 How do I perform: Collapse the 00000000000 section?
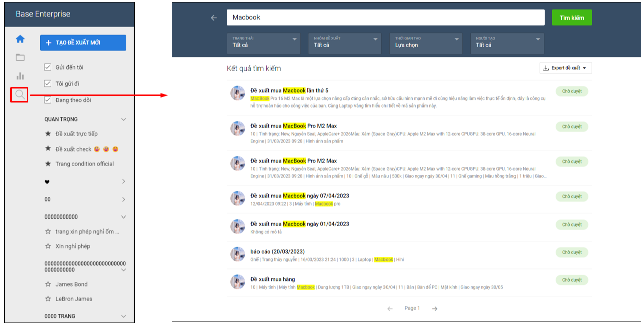pos(124,217)
